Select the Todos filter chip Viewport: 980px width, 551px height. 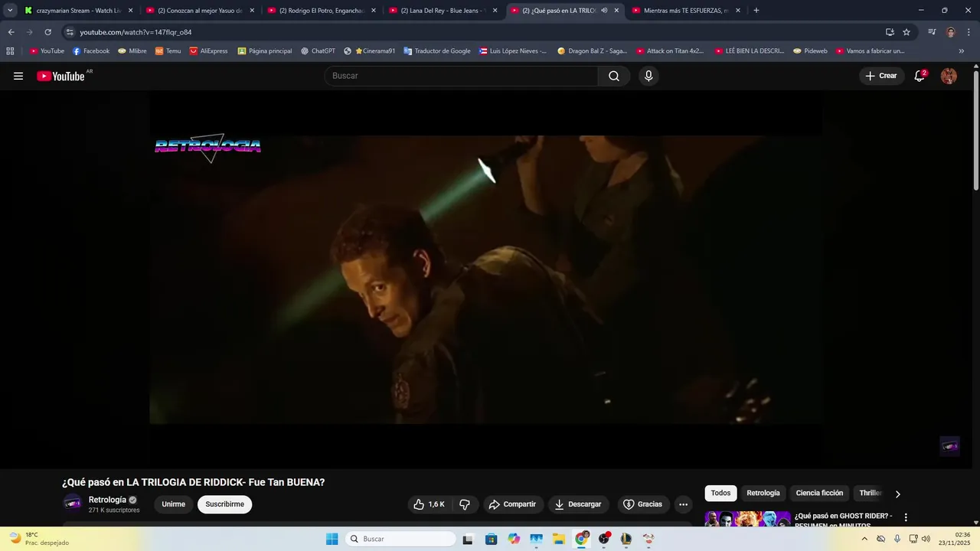720,494
